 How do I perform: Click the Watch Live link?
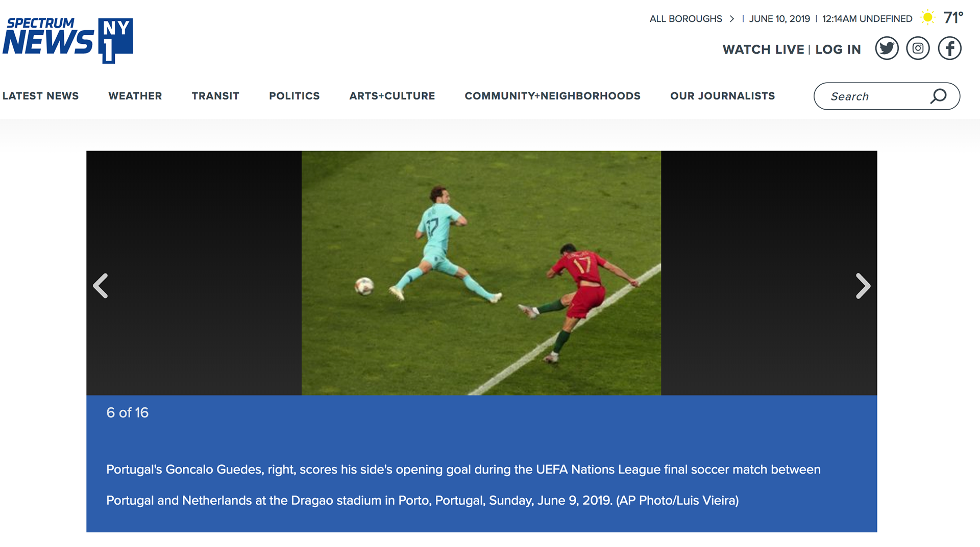763,49
